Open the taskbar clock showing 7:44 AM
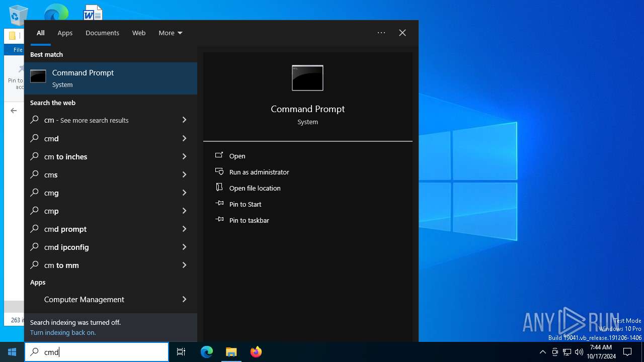This screenshot has height=362, width=644. 601,352
